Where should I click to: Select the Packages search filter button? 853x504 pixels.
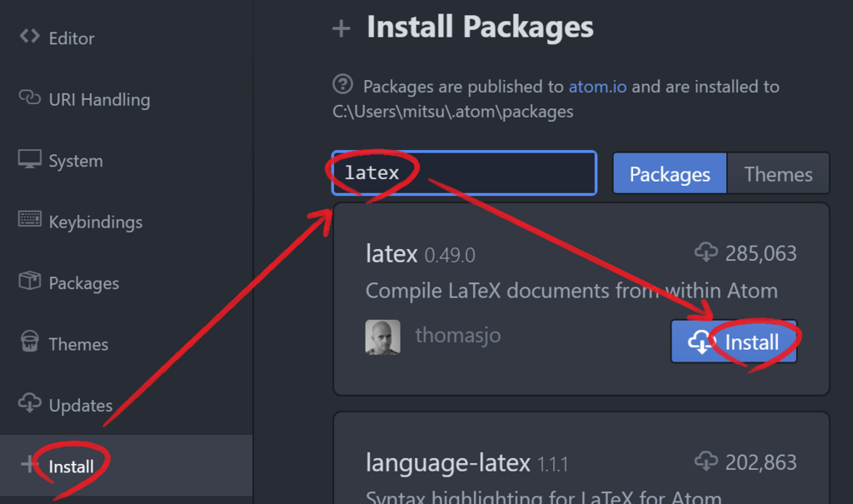click(x=670, y=174)
